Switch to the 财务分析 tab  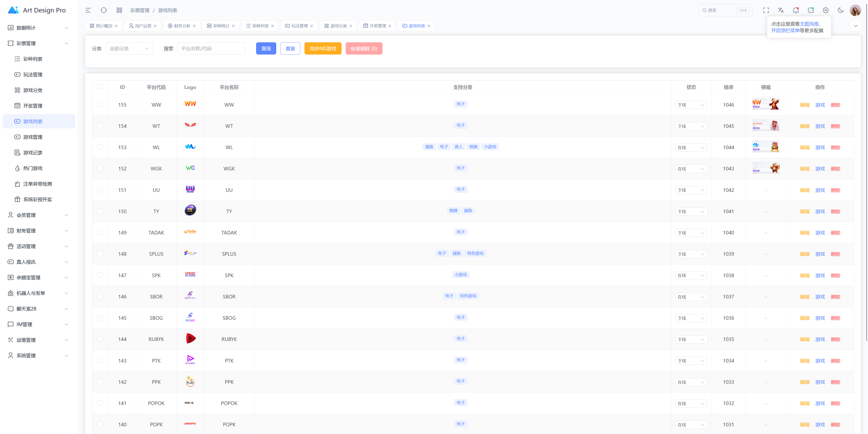[182, 26]
